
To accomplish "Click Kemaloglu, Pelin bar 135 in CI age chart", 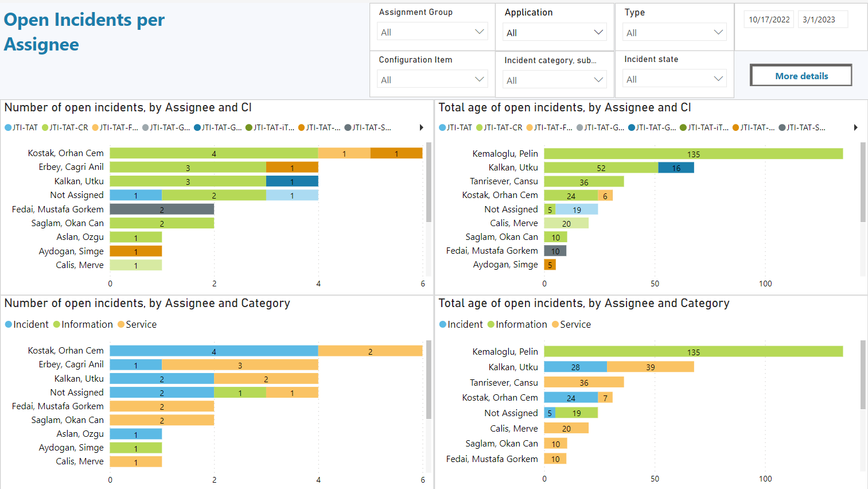I will (693, 154).
